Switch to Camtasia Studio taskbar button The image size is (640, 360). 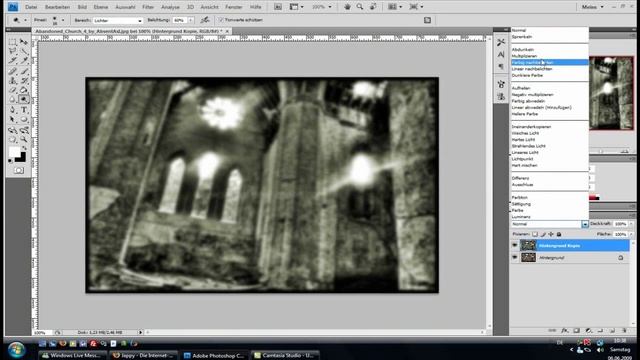point(285,356)
